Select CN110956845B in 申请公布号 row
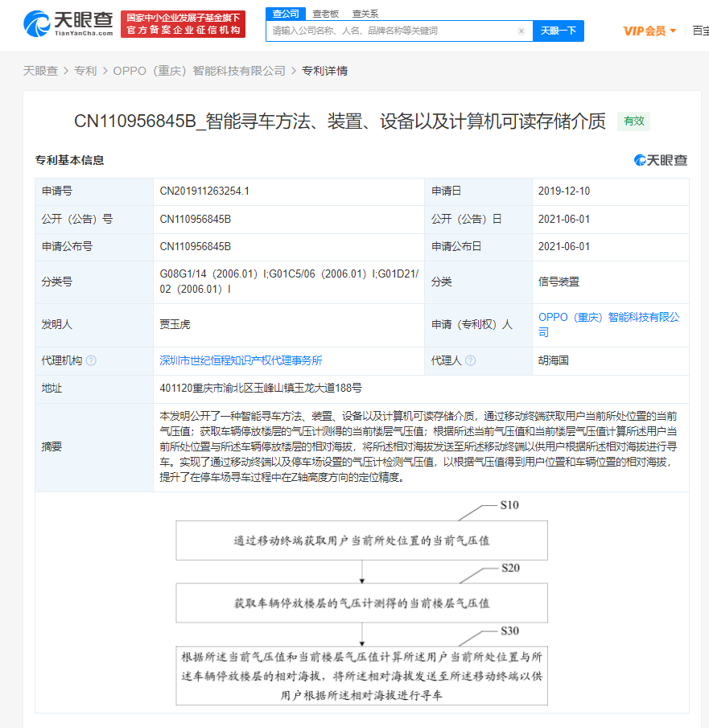The width and height of the screenshot is (709, 728). 195,246
